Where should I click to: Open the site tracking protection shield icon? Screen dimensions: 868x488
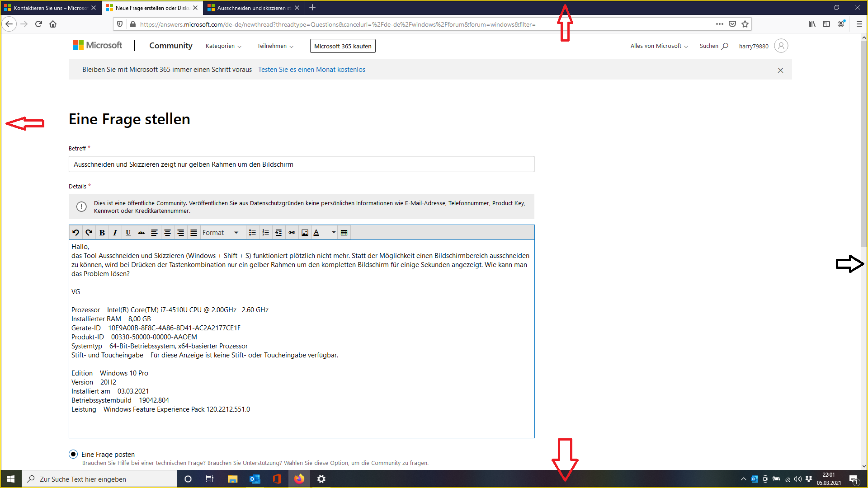[120, 24]
